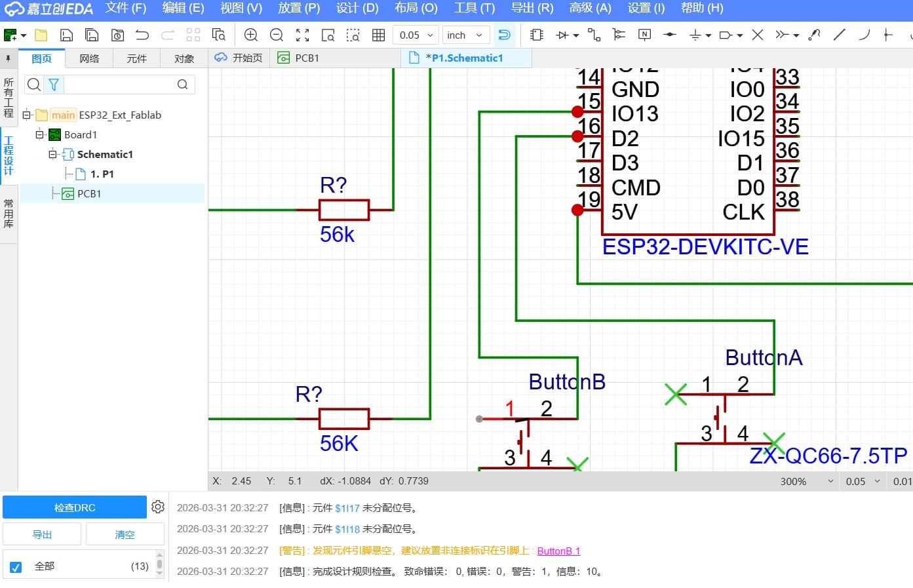Image resolution: width=913 pixels, height=588 pixels.
Task: Select the straight line drawing tool
Action: (x=839, y=35)
